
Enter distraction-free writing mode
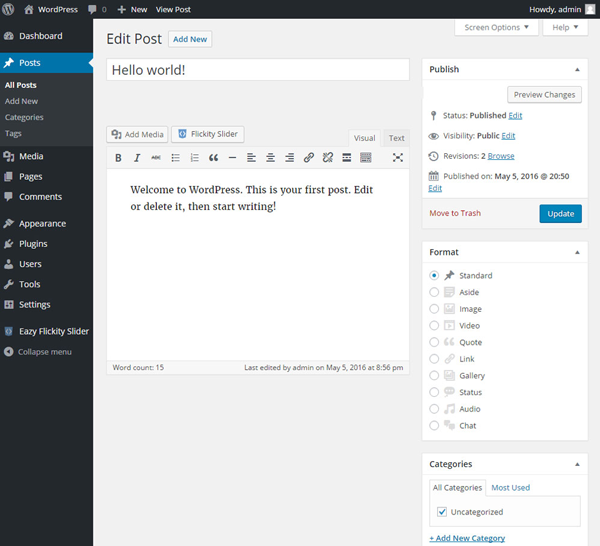(398, 158)
